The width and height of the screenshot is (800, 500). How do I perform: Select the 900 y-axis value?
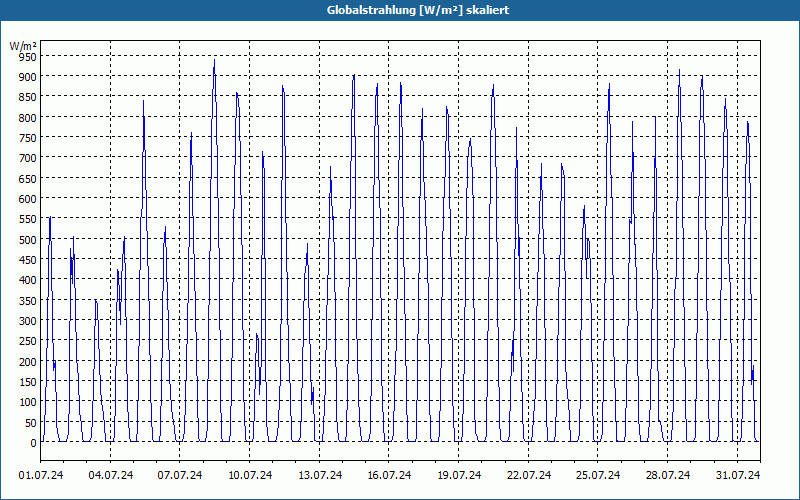click(28, 77)
